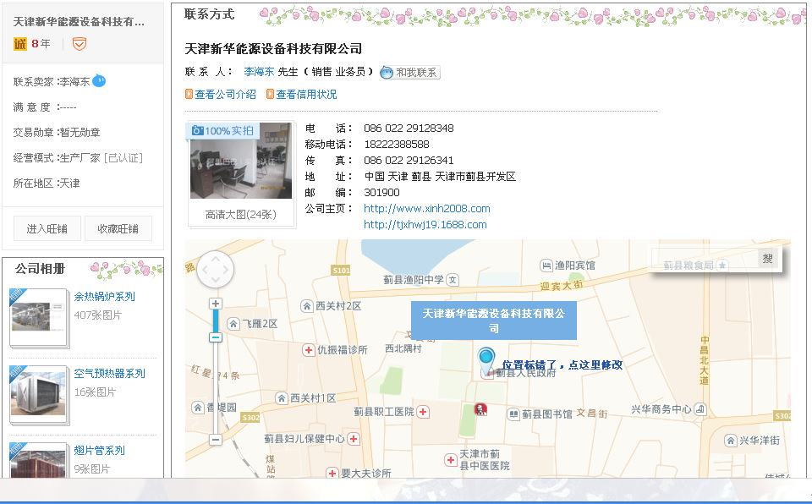
Task: Click the 西关村2区 house icon
Action: click(307, 306)
